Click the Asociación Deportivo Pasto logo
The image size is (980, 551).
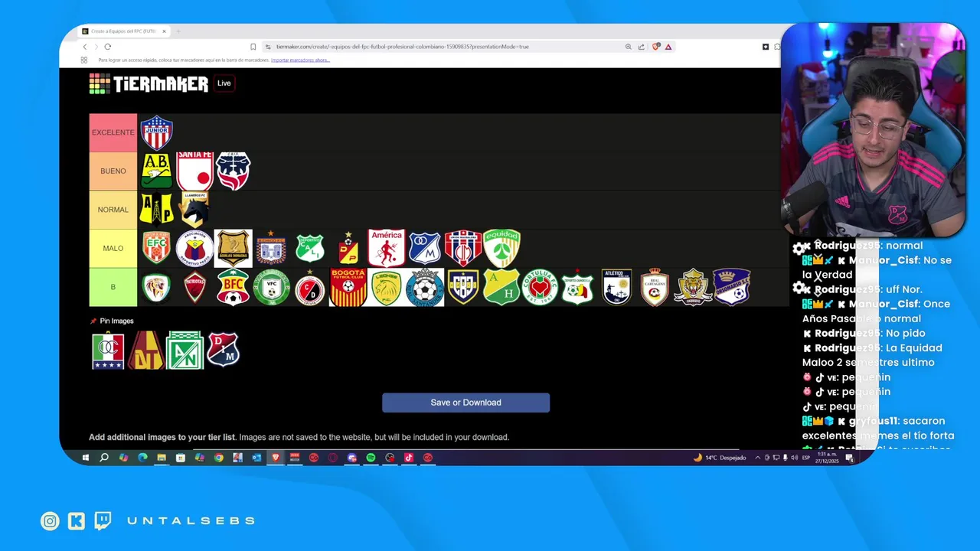pos(194,248)
